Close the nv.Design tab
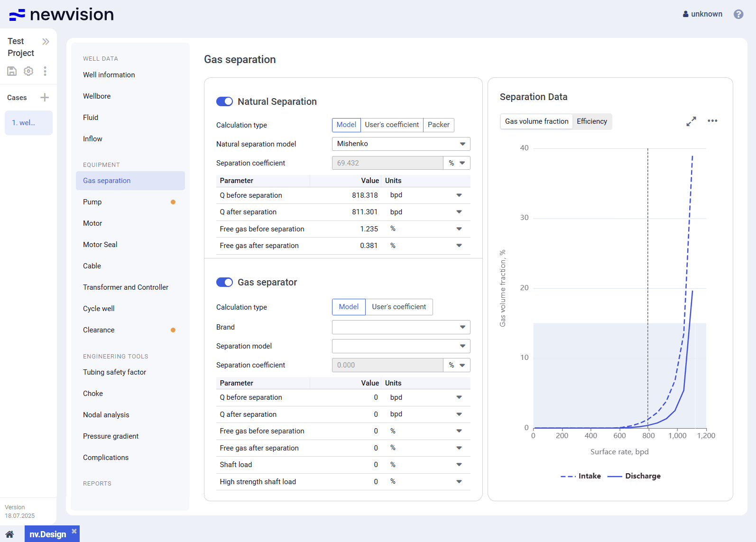The image size is (756, 542). coord(74,531)
